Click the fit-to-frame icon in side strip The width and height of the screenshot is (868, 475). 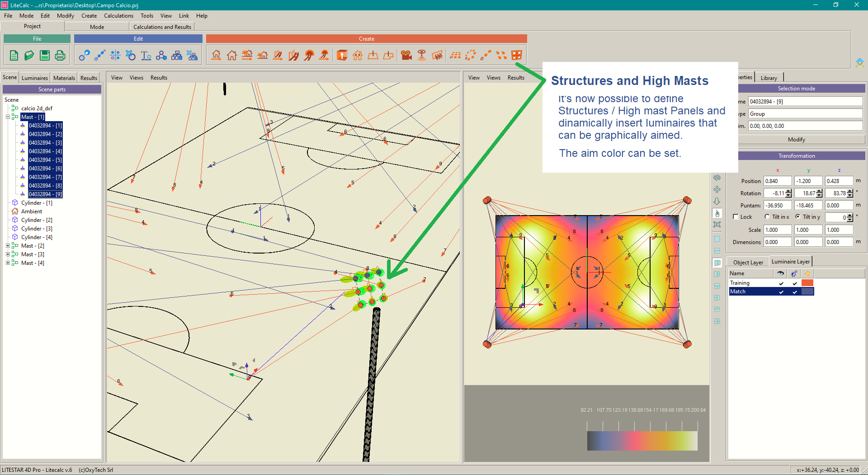[x=717, y=225]
